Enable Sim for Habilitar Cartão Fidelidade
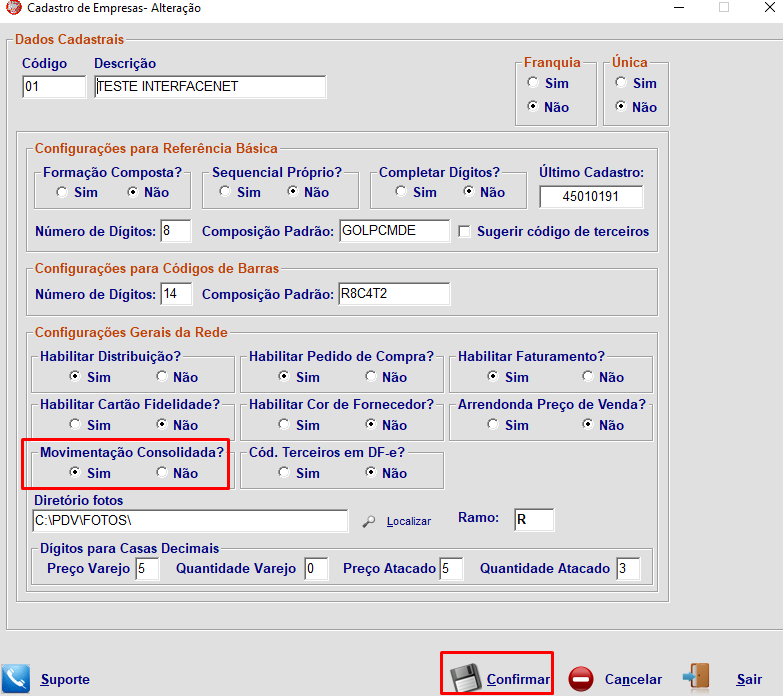This screenshot has width=783, height=696. point(75,424)
